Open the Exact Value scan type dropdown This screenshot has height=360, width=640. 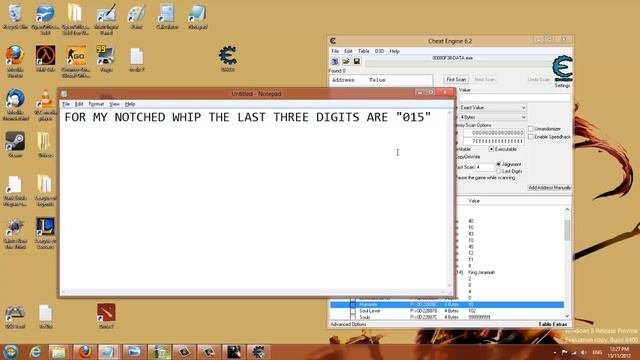point(492,107)
